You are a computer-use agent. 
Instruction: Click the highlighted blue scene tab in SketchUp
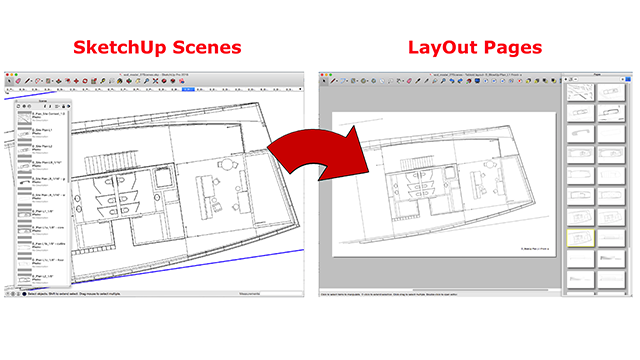coord(188,89)
